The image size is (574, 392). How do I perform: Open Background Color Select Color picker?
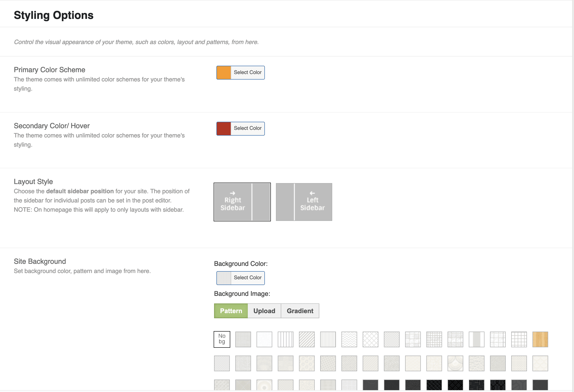[248, 278]
